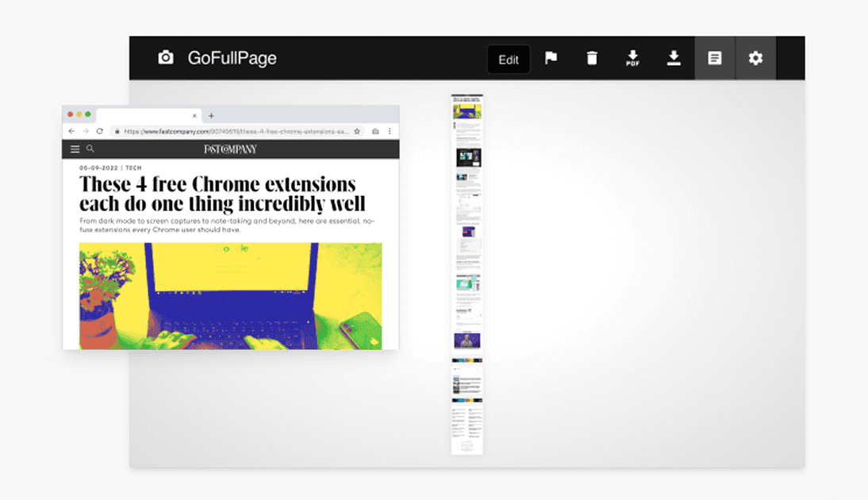This screenshot has width=868, height=500.
Task: Click the GoFullPage camera logo icon
Action: pos(165,57)
